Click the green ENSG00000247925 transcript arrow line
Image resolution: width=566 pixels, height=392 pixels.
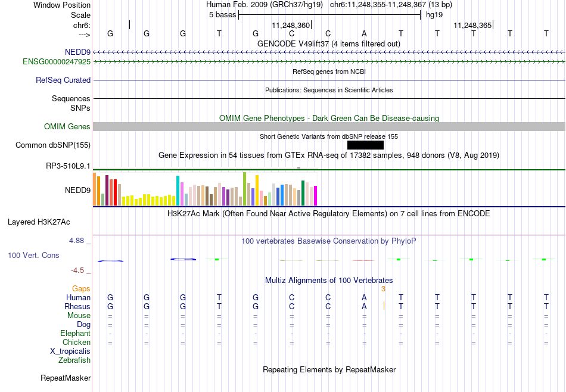pos(329,62)
